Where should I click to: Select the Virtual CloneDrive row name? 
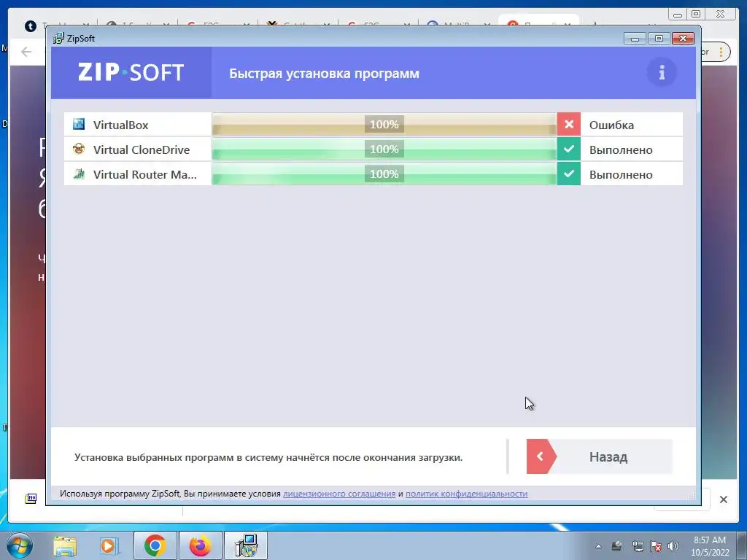tap(142, 149)
